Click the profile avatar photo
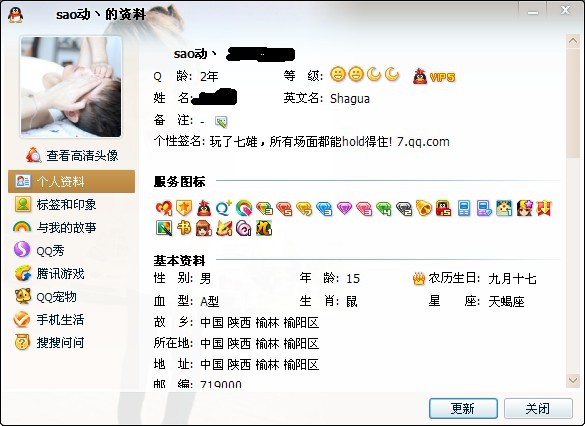This screenshot has height=426, width=585. 71,87
